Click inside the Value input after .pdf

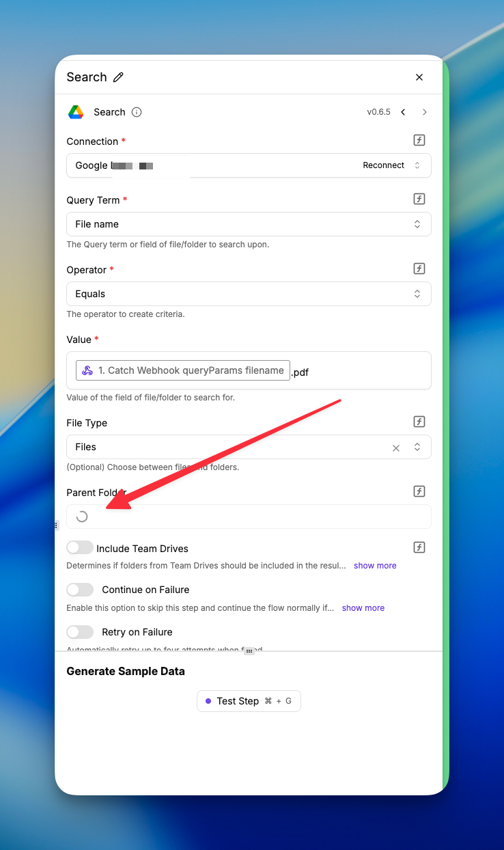click(369, 371)
